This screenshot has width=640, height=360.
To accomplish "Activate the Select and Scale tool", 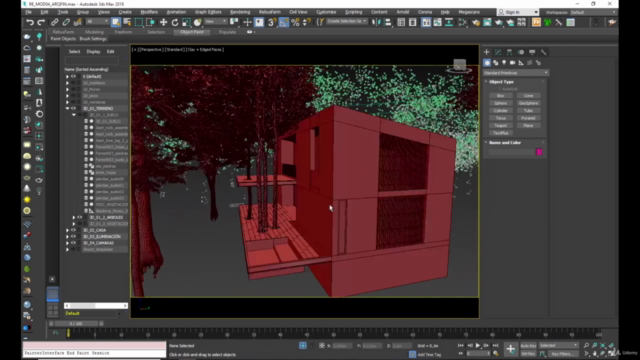I will click(186, 22).
